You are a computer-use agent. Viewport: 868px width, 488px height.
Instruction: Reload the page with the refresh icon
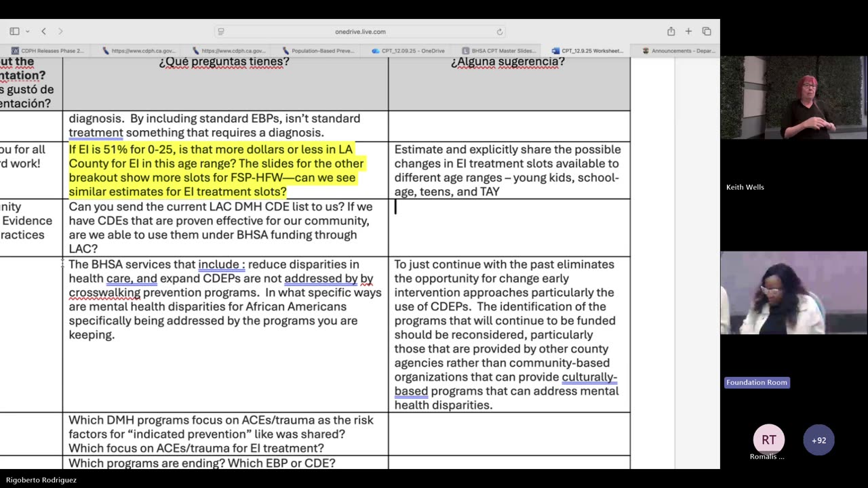point(500,32)
